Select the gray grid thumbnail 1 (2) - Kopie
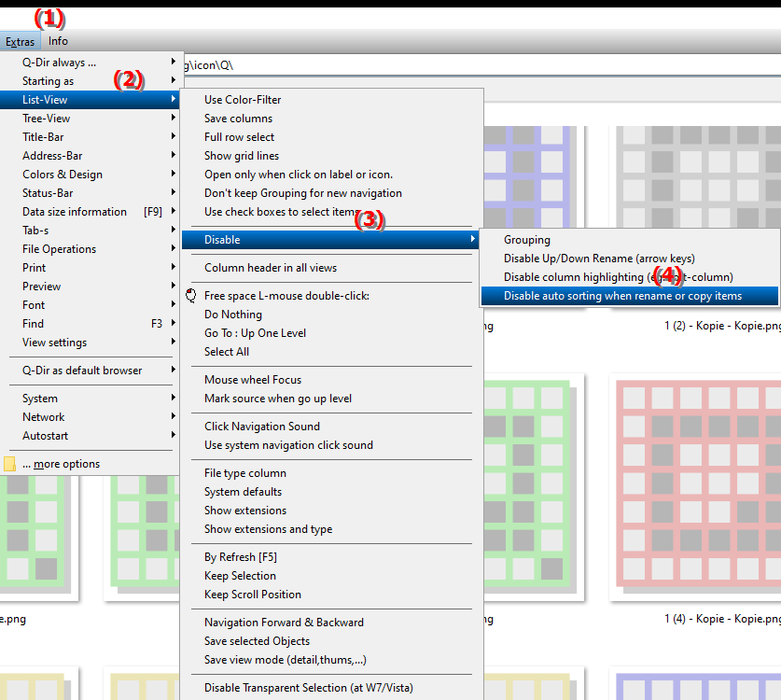The width and height of the screenshot is (781, 700). 698,179
